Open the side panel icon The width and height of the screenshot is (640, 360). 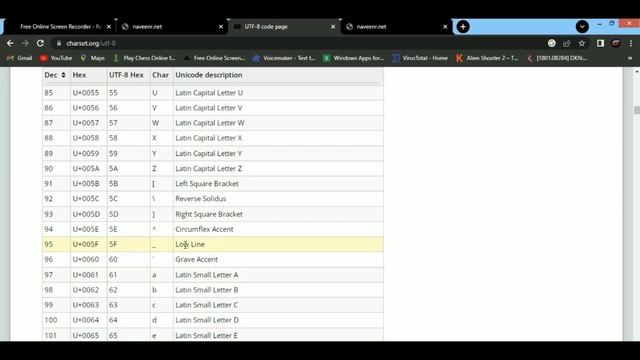[600, 43]
